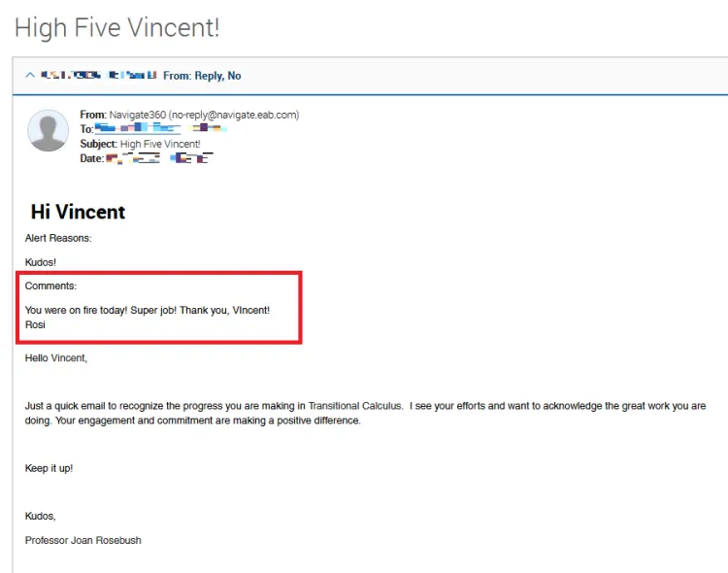Click the "Hi Vincent" heading
Image resolution: width=728 pixels, height=573 pixels.
point(78,212)
